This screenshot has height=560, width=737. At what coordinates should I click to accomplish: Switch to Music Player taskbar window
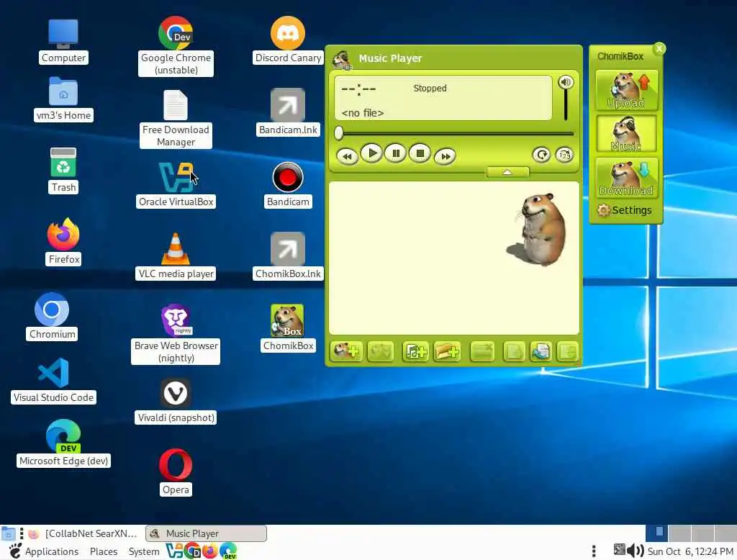click(x=206, y=533)
